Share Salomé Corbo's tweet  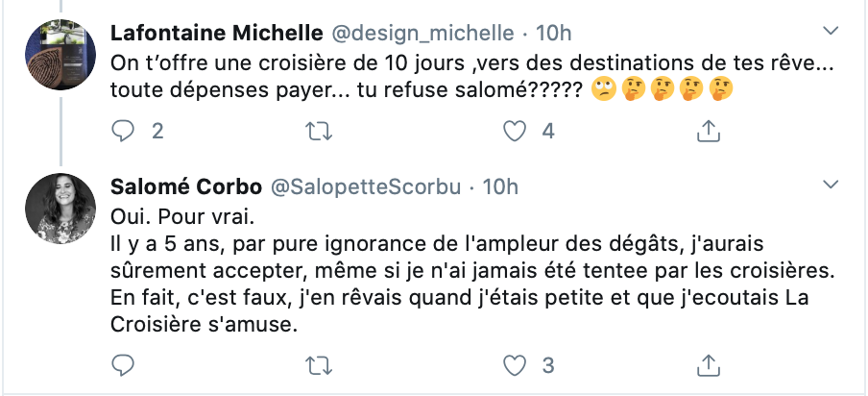point(708,364)
